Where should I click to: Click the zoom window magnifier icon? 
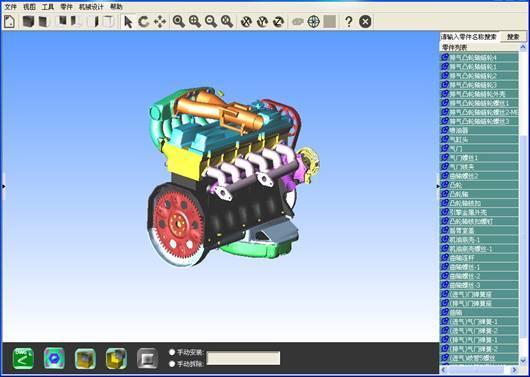coord(178,22)
